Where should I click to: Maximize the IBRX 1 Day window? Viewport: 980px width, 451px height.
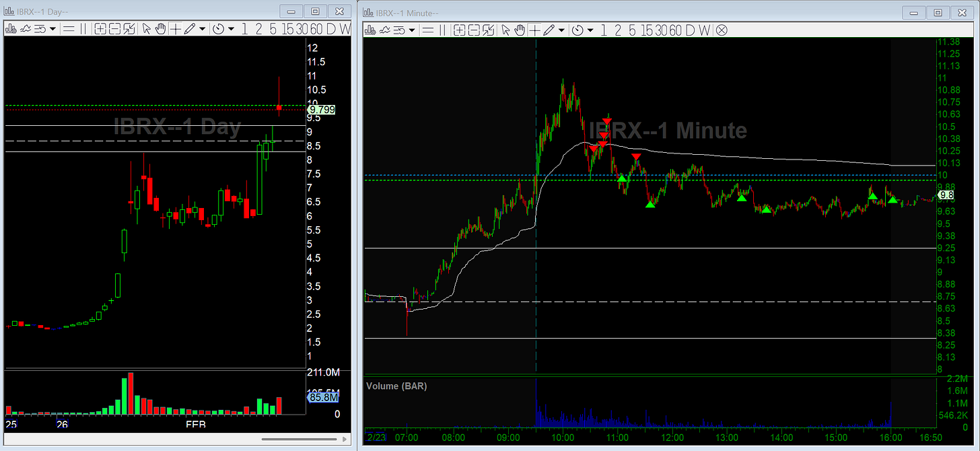coord(315,11)
